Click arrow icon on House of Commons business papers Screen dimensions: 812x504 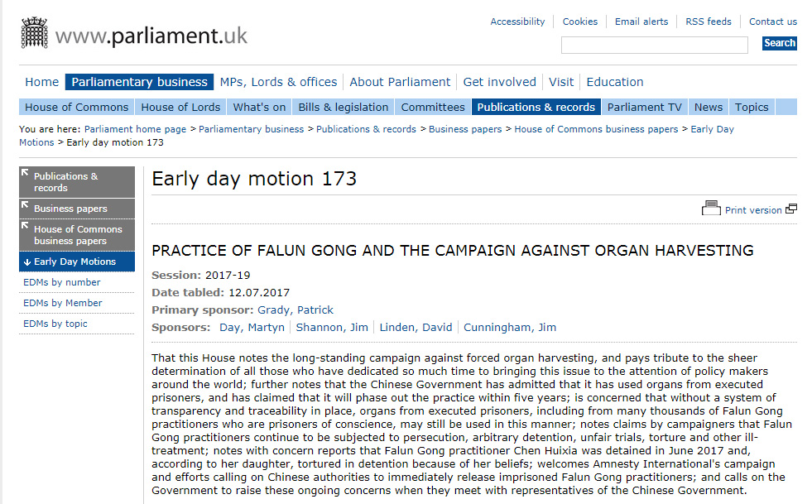(x=26, y=227)
